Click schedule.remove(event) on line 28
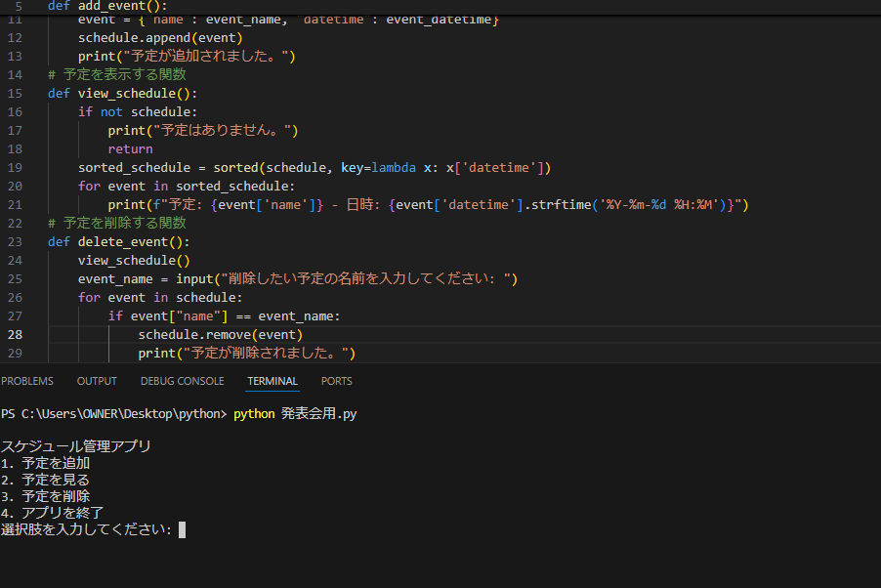 (x=221, y=334)
